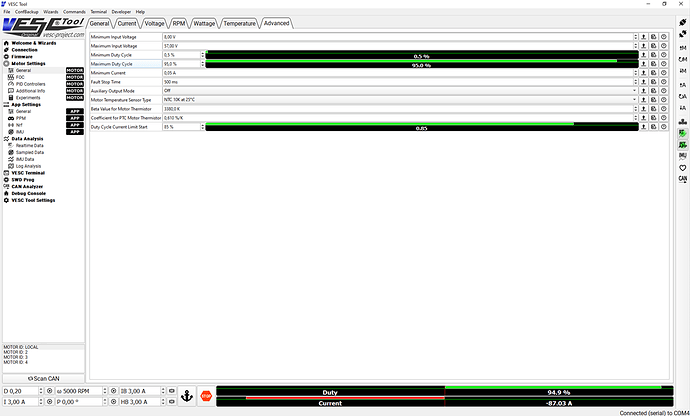Image resolution: width=690 pixels, height=416 pixels.
Task: Open the ConfBackup menu
Action: (x=27, y=12)
